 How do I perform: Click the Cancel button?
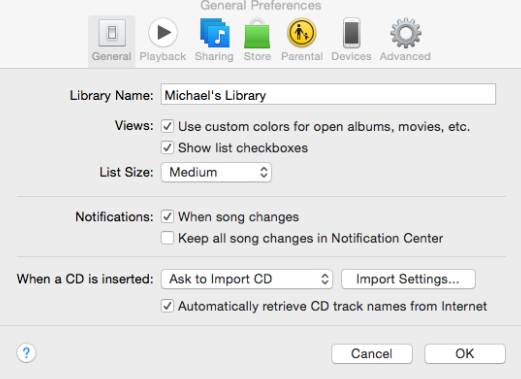tap(372, 354)
